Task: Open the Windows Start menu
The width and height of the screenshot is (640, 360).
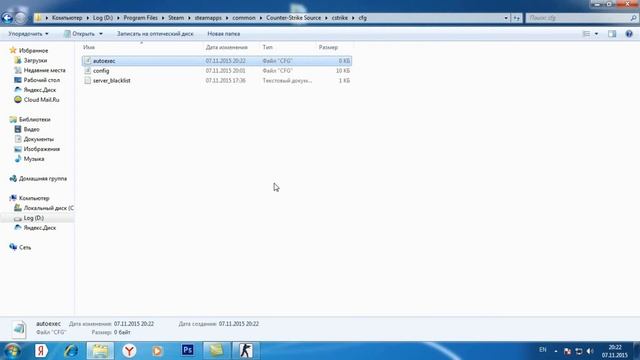Action: (x=12, y=351)
